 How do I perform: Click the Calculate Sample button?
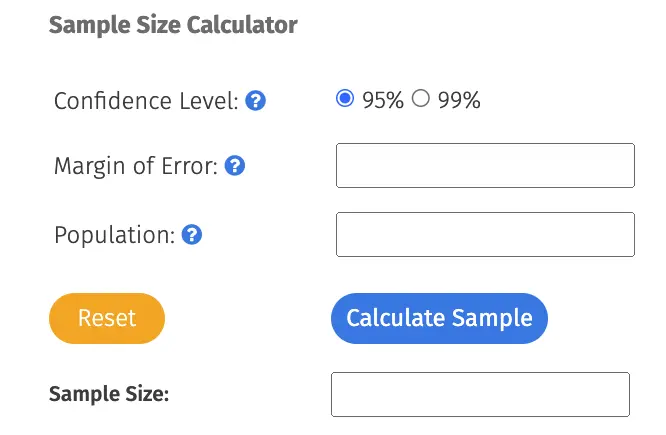coord(440,318)
